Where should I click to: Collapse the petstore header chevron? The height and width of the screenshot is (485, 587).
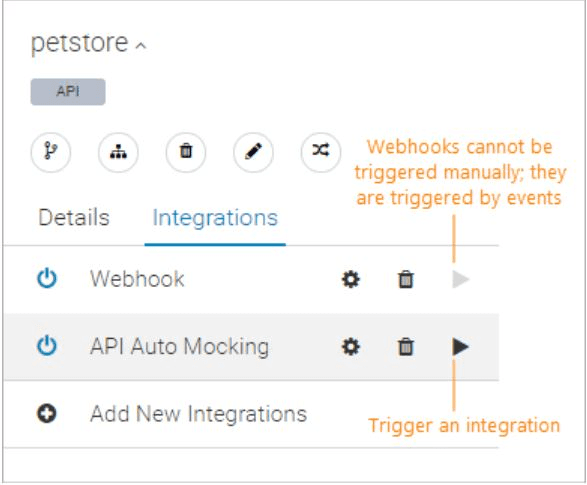tap(141, 46)
